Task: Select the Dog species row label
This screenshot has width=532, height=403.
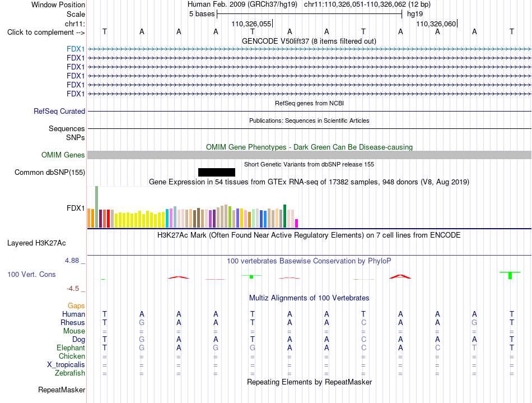Action: (x=78, y=340)
